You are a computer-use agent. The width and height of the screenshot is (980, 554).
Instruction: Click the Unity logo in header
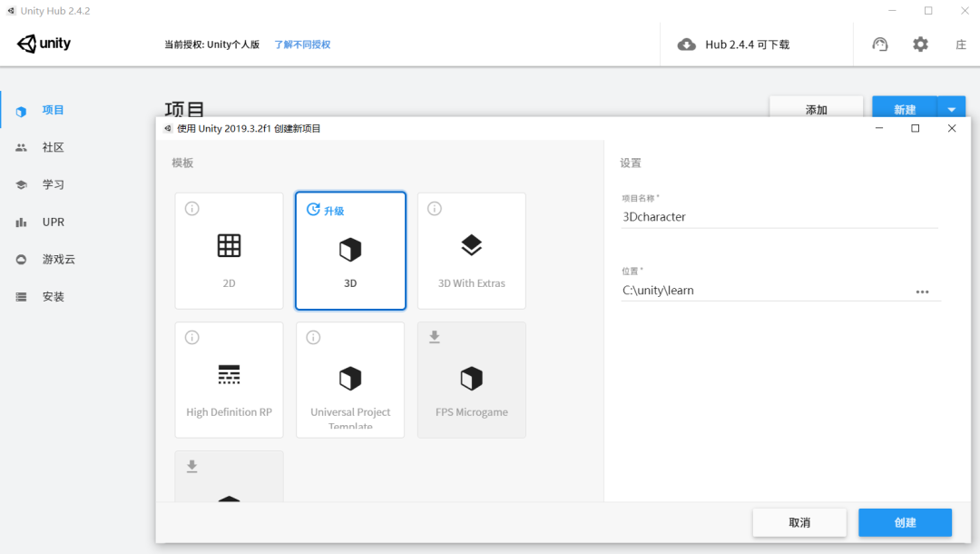pos(44,44)
